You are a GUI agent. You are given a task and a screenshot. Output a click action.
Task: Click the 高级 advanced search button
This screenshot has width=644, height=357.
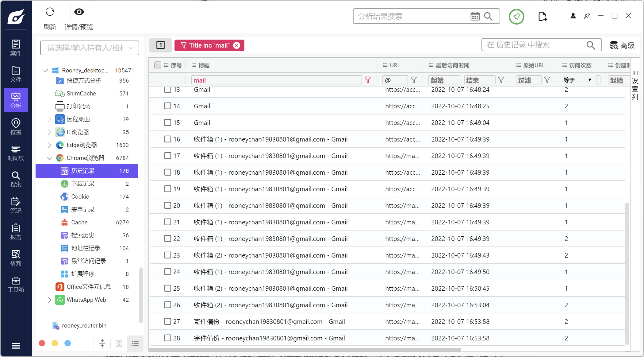click(x=622, y=45)
